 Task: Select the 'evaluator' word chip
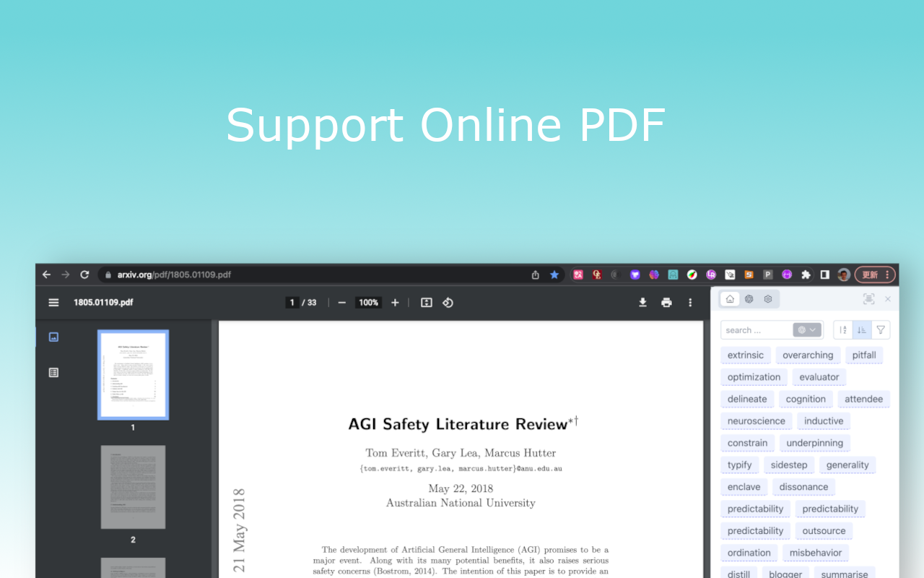819,377
